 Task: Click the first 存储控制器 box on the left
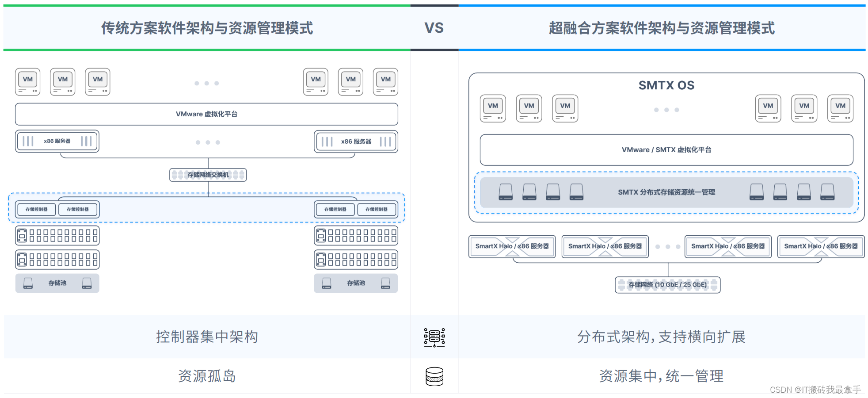point(37,209)
